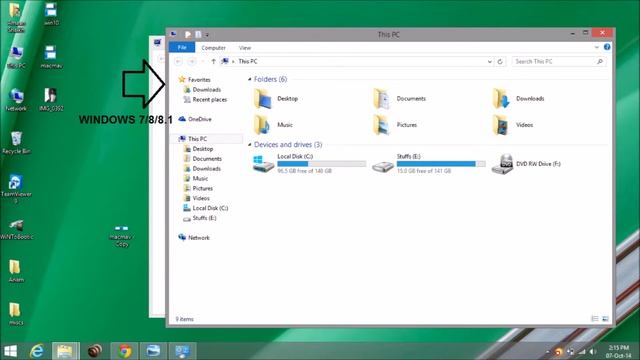Open Explorer Help question mark icon
Screen dimensions: 640x360
coord(607,47)
